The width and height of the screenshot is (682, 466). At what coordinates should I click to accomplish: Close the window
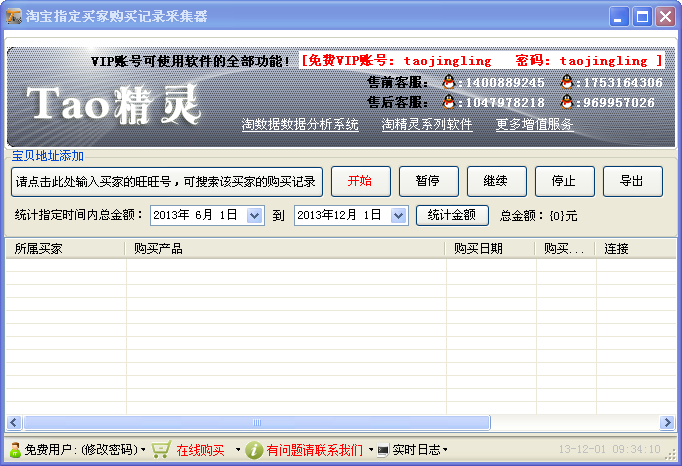click(665, 17)
